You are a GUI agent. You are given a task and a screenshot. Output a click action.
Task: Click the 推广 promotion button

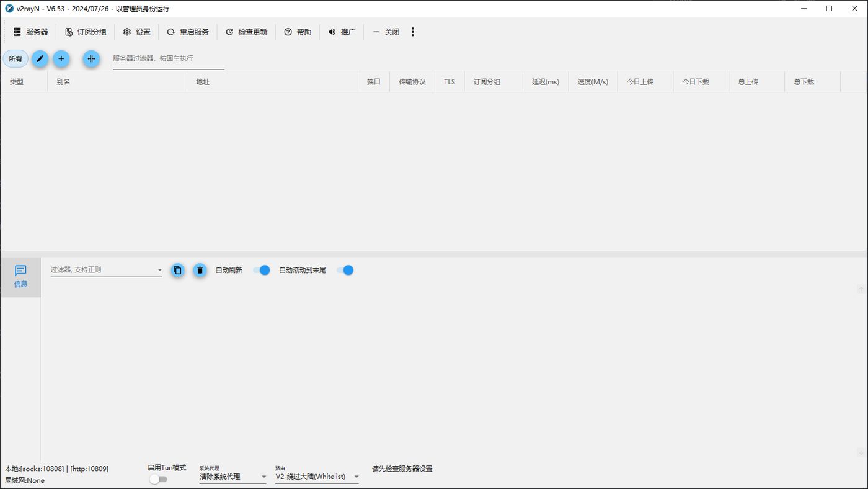[342, 32]
